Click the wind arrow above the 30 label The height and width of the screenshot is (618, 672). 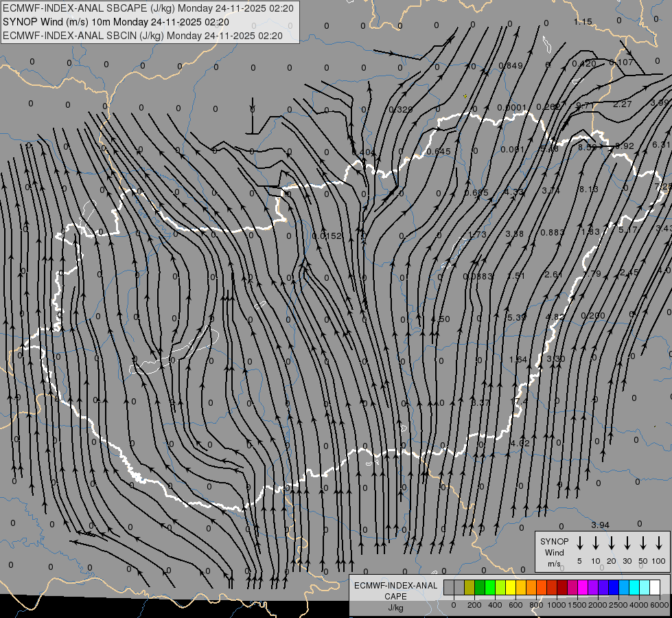[627, 543]
